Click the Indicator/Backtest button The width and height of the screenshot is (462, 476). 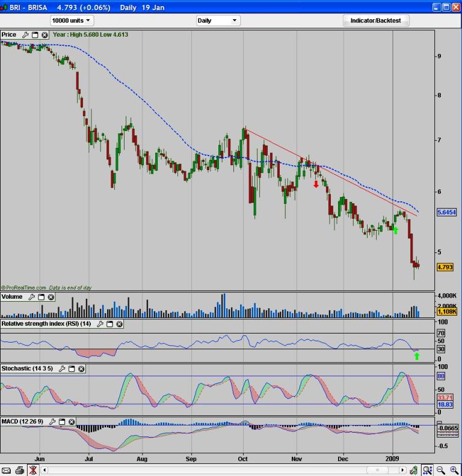375,20
